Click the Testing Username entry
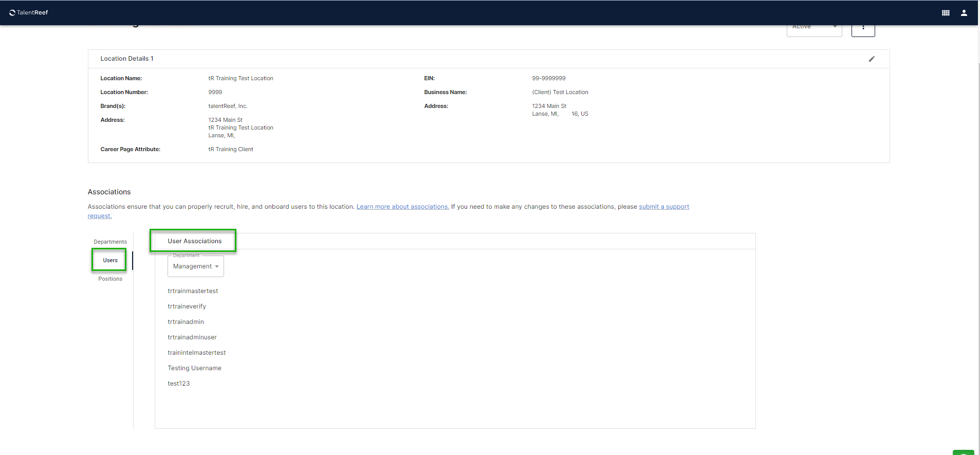Image resolution: width=980 pixels, height=455 pixels. click(x=194, y=368)
